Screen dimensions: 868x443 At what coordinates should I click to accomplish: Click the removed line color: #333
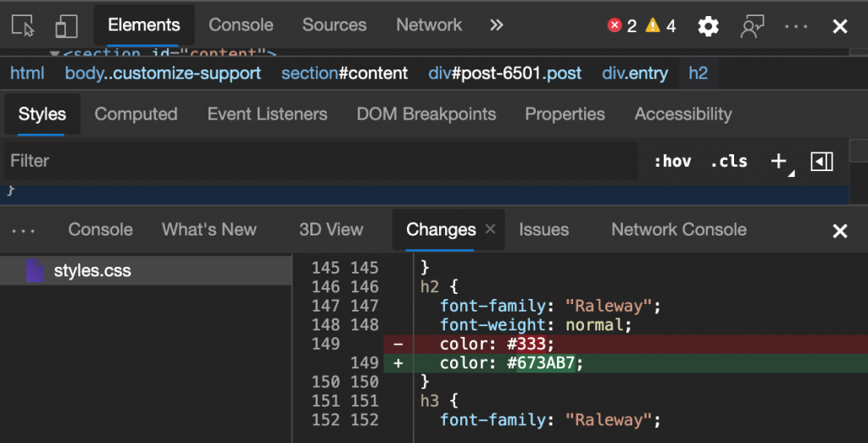coord(626,344)
